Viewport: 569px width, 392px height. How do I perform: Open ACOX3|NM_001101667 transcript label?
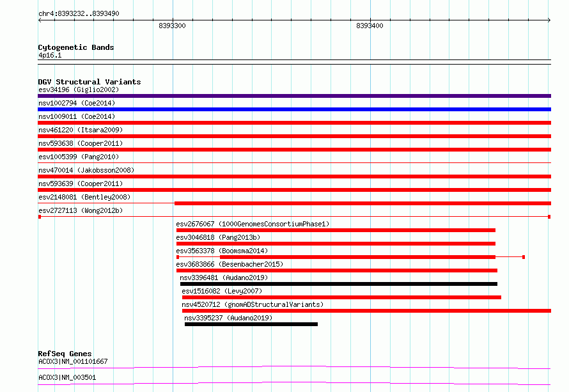[73, 361]
